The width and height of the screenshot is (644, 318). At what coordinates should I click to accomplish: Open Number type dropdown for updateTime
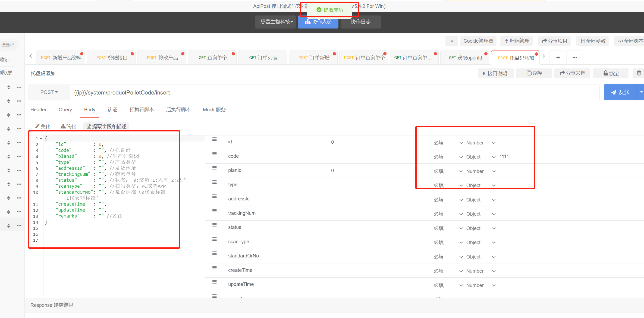pyautogui.click(x=481, y=285)
